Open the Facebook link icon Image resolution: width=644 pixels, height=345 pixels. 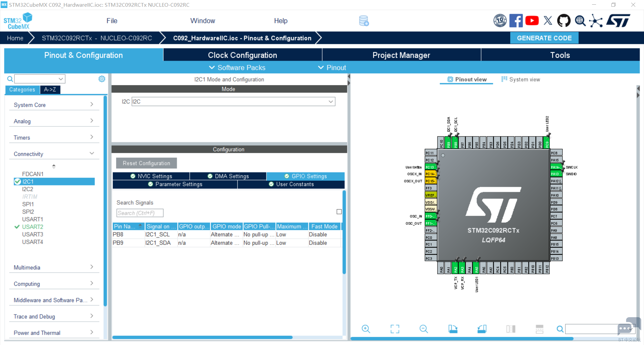pos(516,21)
